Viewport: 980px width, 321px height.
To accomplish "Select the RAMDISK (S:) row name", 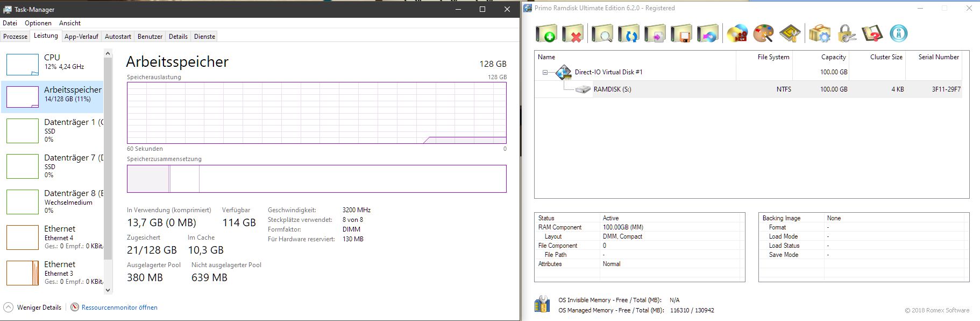I will pyautogui.click(x=612, y=89).
